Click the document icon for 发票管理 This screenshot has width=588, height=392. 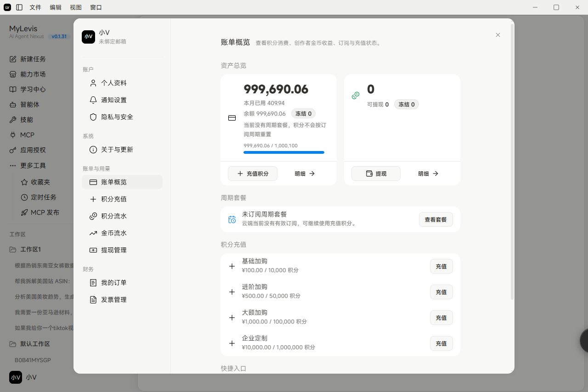[x=93, y=300]
